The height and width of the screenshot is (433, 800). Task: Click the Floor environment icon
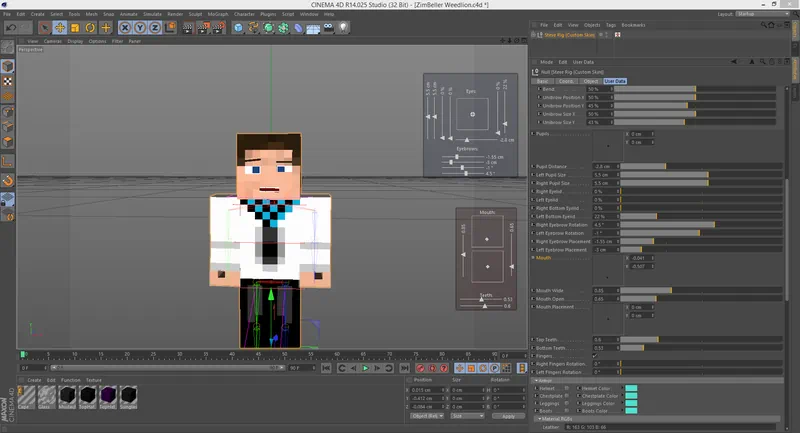[x=313, y=28]
